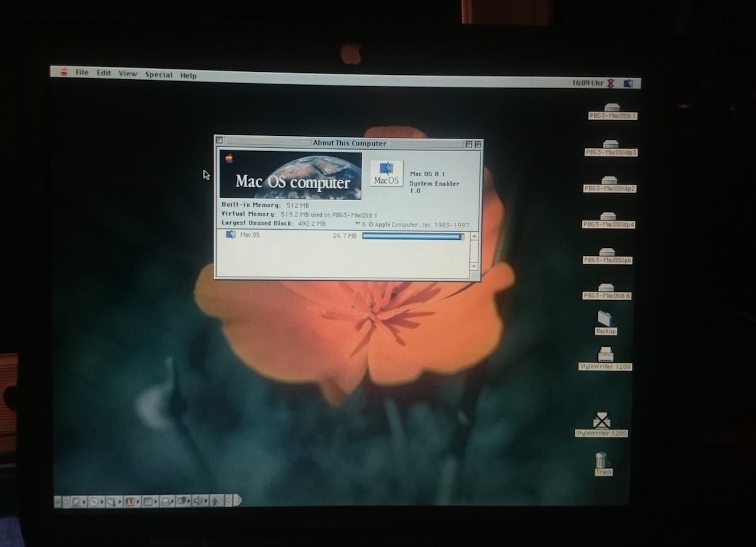Expand the resolution module arrow

[156, 502]
